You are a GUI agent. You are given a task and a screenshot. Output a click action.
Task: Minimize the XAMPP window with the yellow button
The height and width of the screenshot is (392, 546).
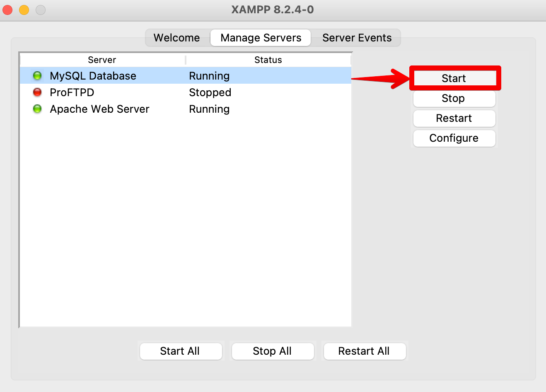tap(24, 10)
